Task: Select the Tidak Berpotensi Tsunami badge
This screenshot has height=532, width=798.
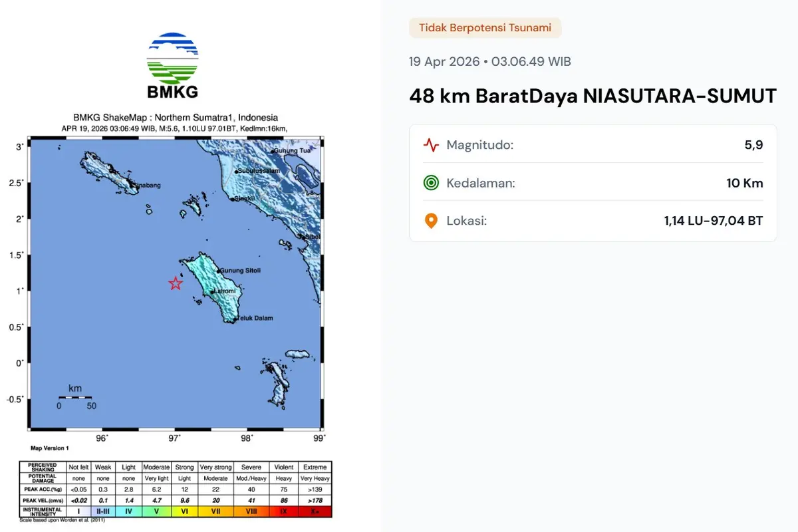Action: coord(485,28)
